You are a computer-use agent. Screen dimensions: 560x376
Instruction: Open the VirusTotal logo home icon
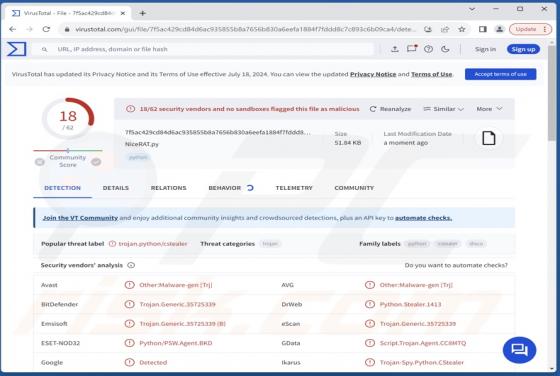tap(16, 49)
